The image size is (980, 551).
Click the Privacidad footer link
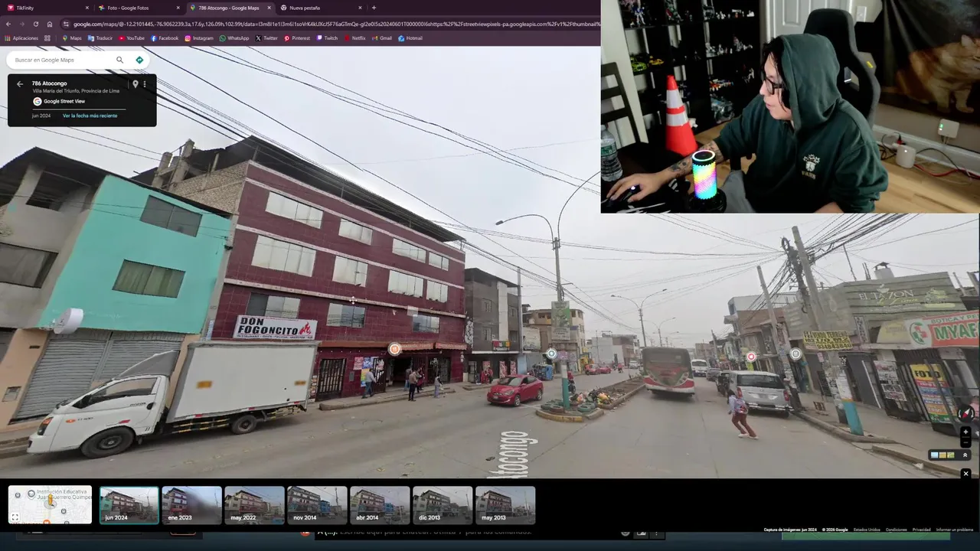pos(921,530)
